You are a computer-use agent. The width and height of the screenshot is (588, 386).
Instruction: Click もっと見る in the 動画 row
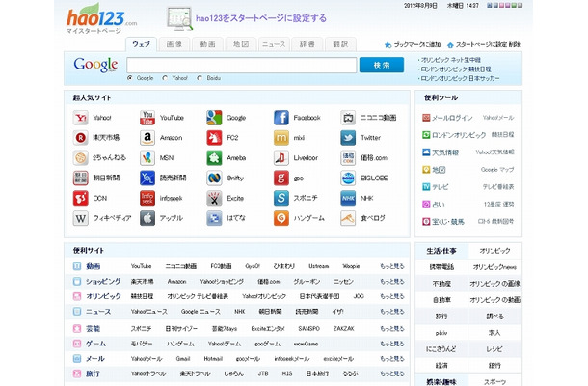pos(392,266)
